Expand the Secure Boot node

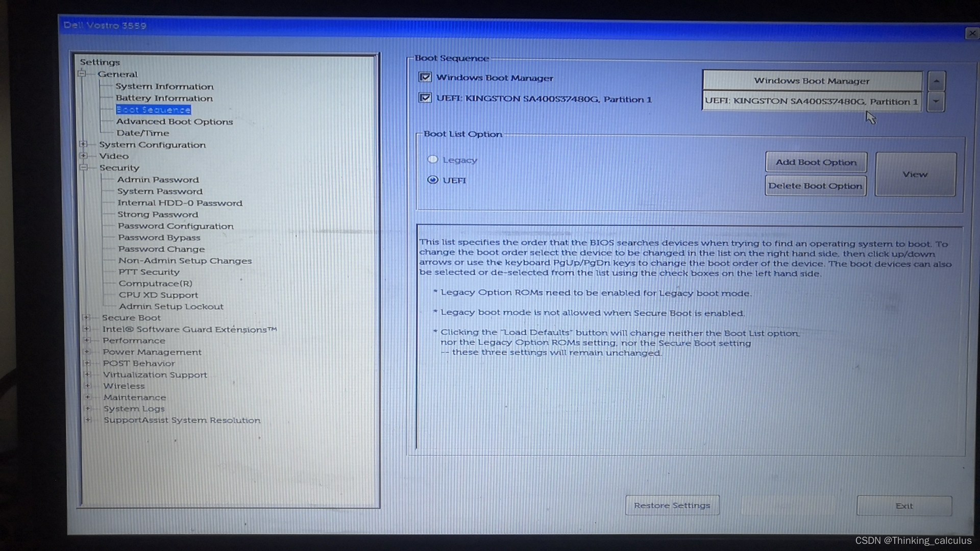tap(86, 317)
